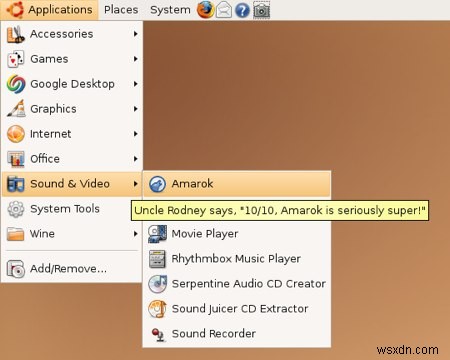450x360 pixels.
Task: Expand the Internet submenu arrow
Action: (x=135, y=134)
